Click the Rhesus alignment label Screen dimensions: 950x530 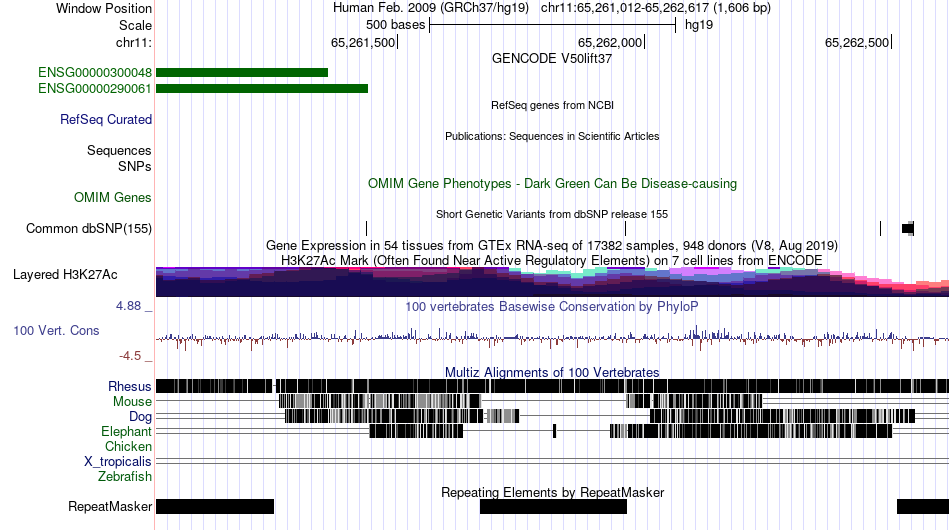click(x=130, y=386)
